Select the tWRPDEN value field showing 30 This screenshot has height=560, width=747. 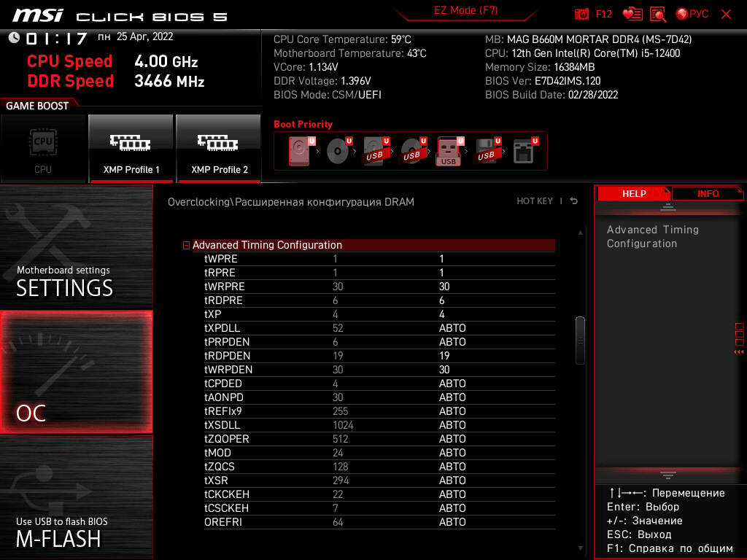444,370
